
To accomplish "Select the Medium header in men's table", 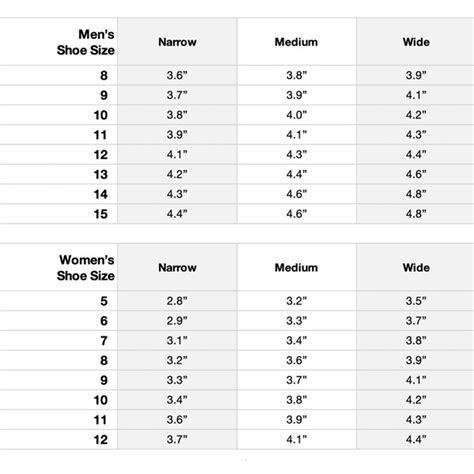I will (296, 42).
